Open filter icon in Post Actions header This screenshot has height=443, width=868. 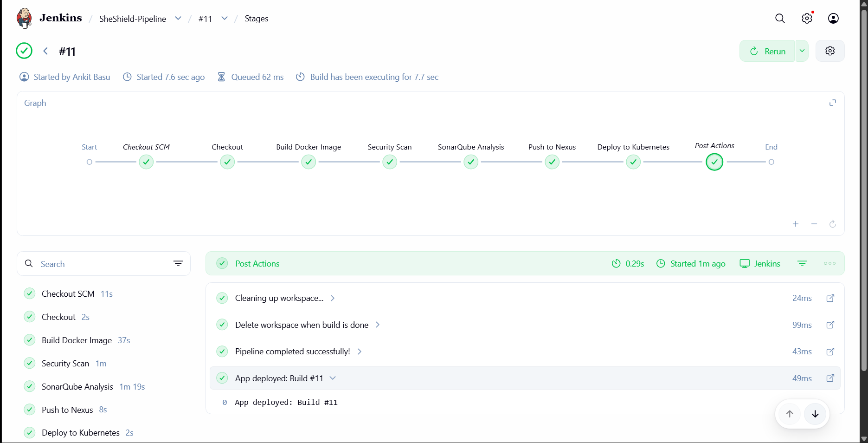point(802,263)
